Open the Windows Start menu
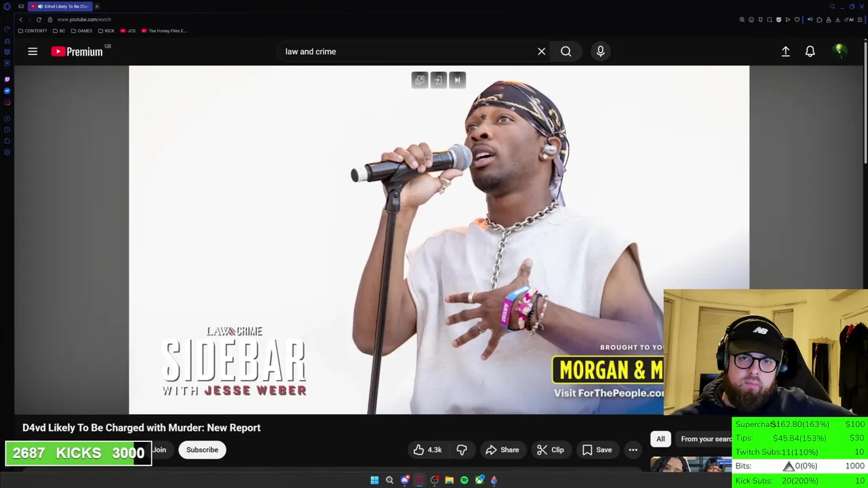Viewport: 868px width, 488px height. [374, 480]
